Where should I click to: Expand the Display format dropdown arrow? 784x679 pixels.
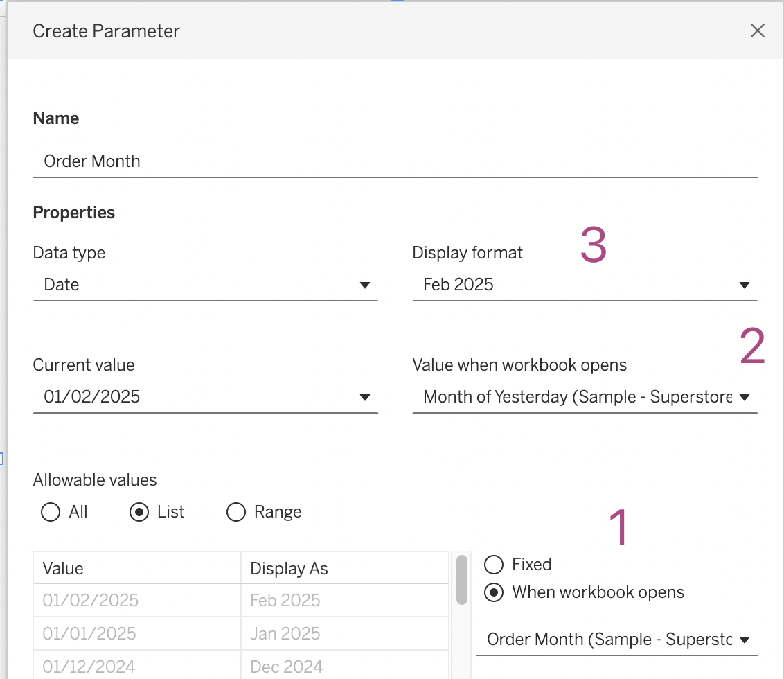[745, 285]
